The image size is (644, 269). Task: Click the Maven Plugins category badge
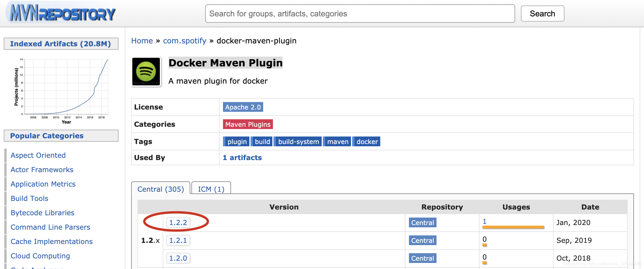(x=248, y=124)
